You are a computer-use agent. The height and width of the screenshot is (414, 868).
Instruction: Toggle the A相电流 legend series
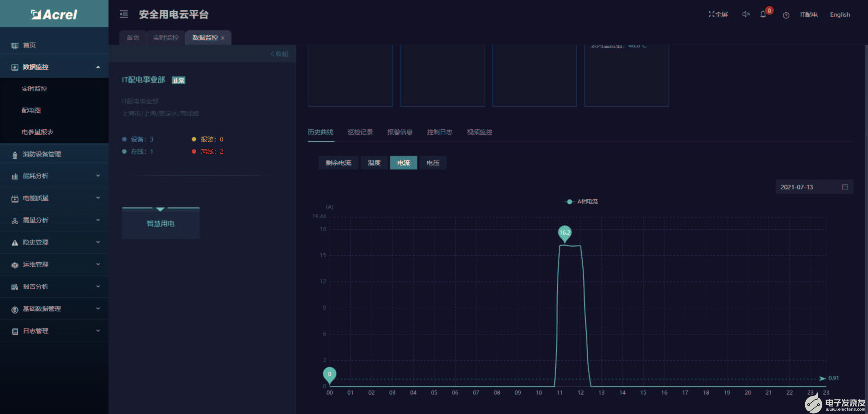tap(581, 202)
